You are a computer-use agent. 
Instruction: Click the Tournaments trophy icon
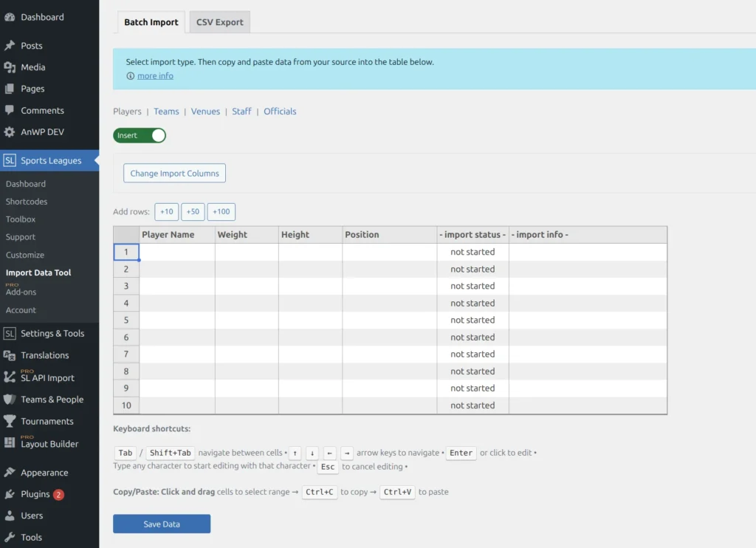point(10,421)
